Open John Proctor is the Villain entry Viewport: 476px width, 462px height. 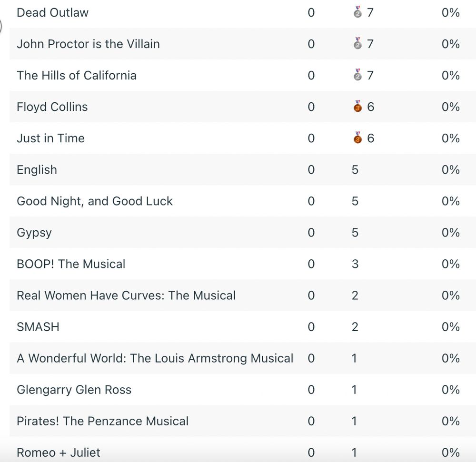pos(88,44)
